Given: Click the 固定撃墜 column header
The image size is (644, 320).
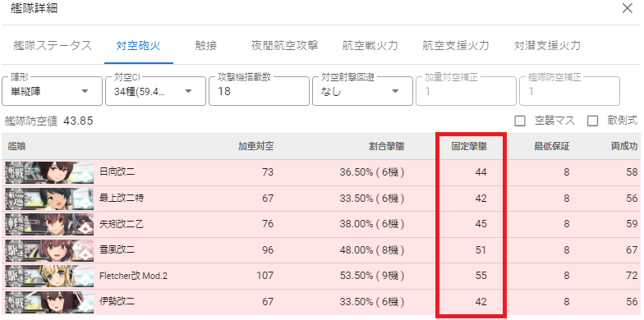Looking at the screenshot, I should tap(469, 146).
